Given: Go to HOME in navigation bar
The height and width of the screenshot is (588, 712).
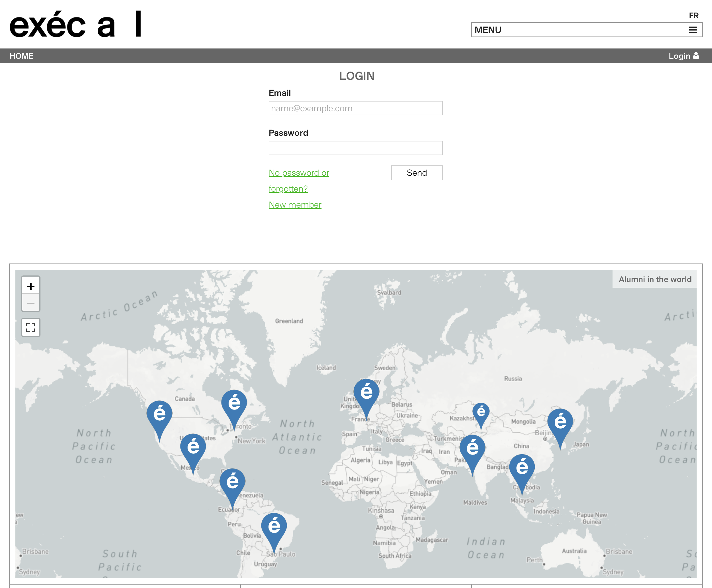Looking at the screenshot, I should 21,56.
